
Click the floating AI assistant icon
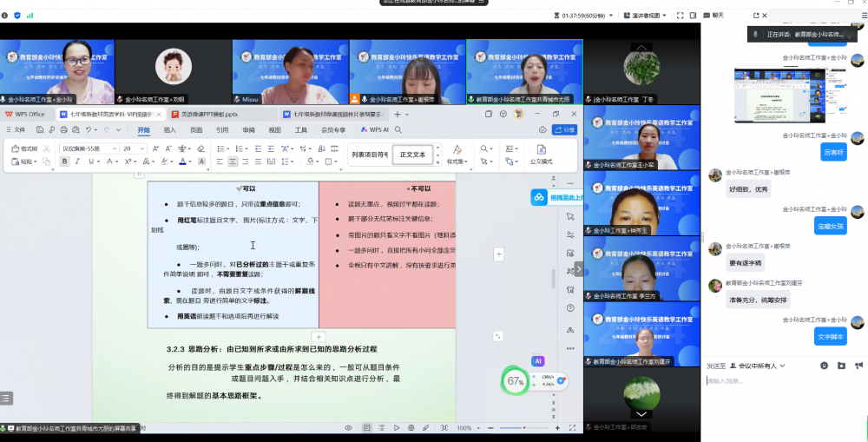click(x=538, y=360)
